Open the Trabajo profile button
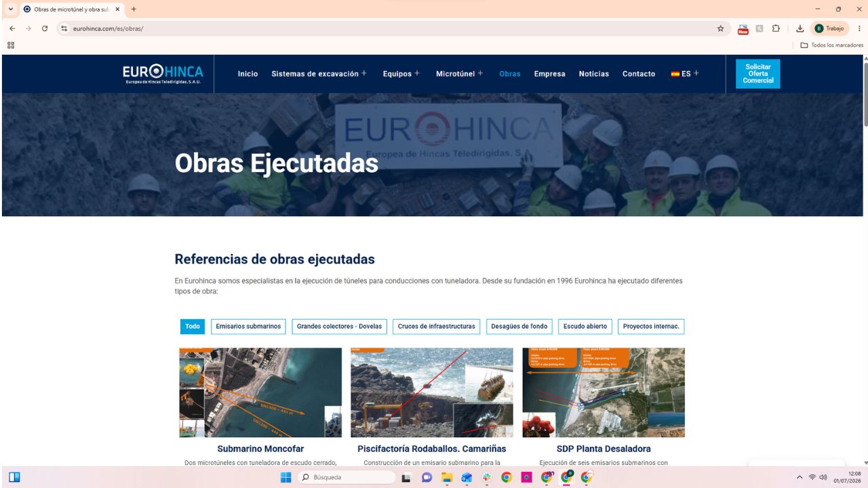Viewport: 868px width, 488px height. point(830,28)
